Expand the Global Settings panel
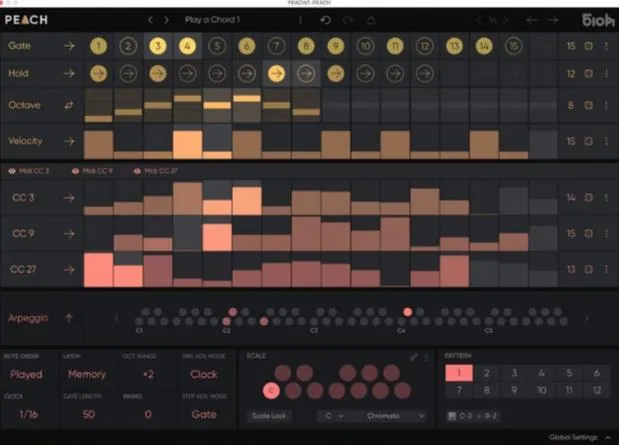This screenshot has width=619, height=445. 609,437
